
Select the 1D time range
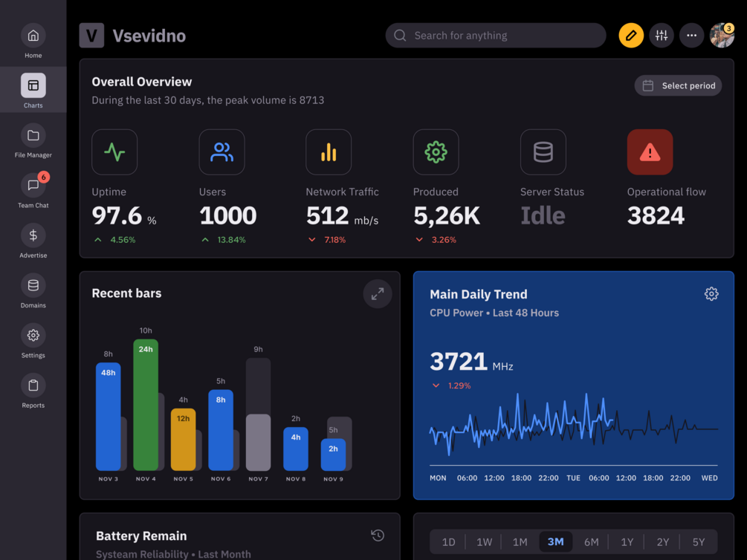click(x=448, y=542)
